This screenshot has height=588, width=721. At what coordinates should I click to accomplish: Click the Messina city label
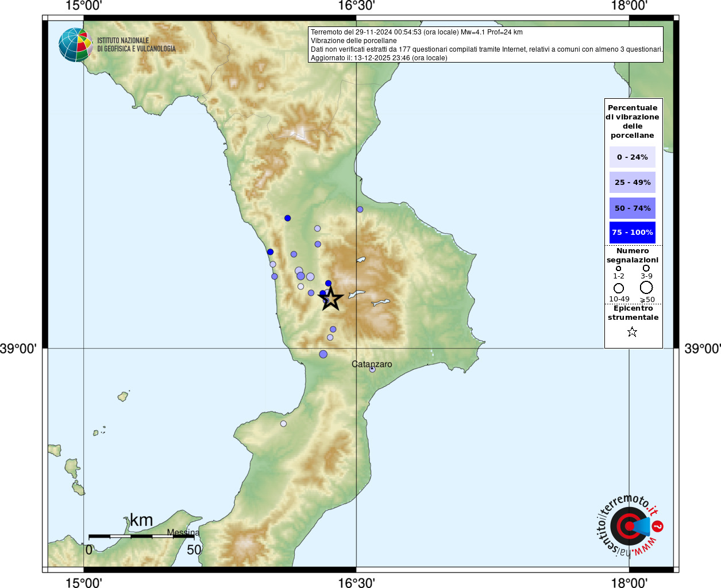tap(183, 533)
